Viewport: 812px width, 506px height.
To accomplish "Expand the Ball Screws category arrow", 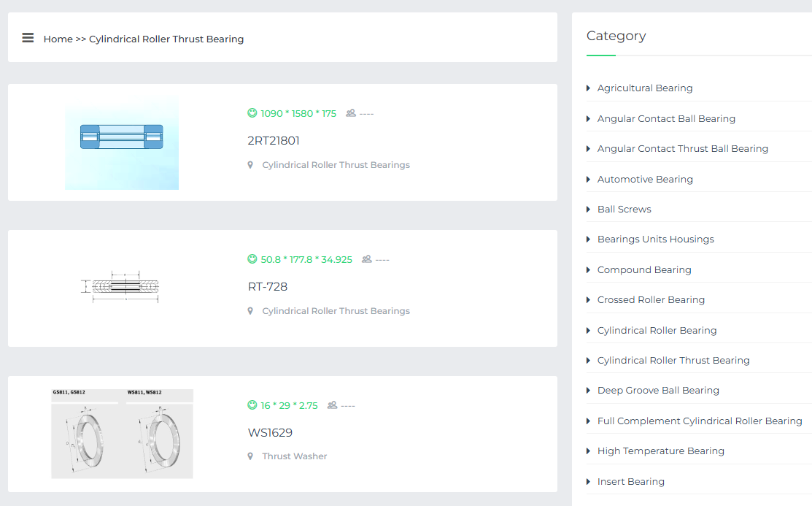I will point(589,210).
